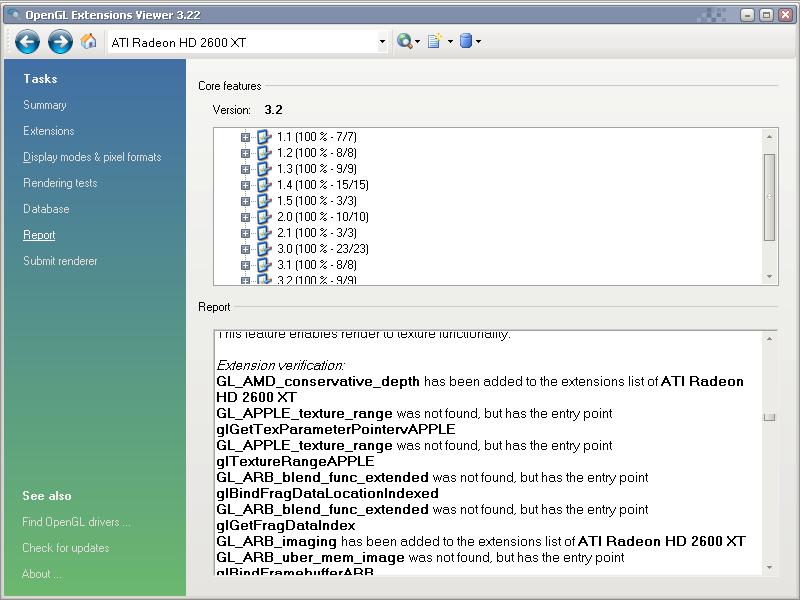Screen dimensions: 800x600
Task: Open the Rendering tests task
Action: point(60,183)
